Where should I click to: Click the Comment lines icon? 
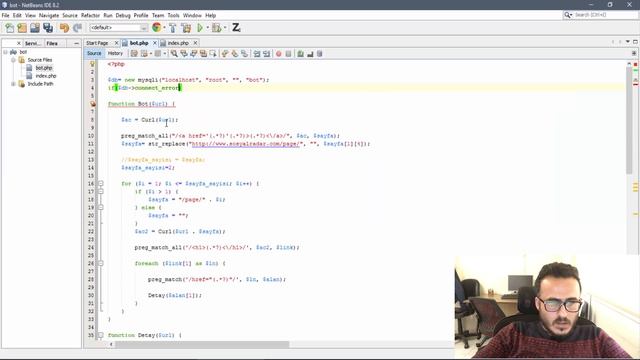pyautogui.click(x=301, y=53)
